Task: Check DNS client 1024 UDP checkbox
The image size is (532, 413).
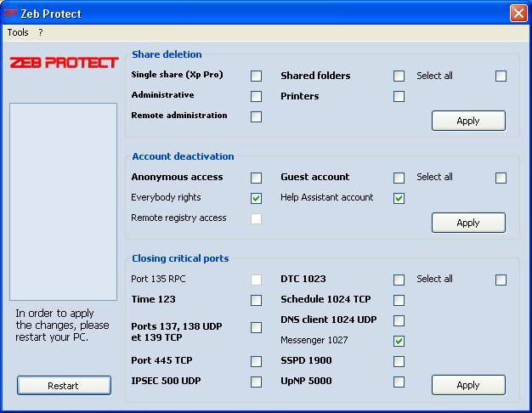Action: coord(399,320)
